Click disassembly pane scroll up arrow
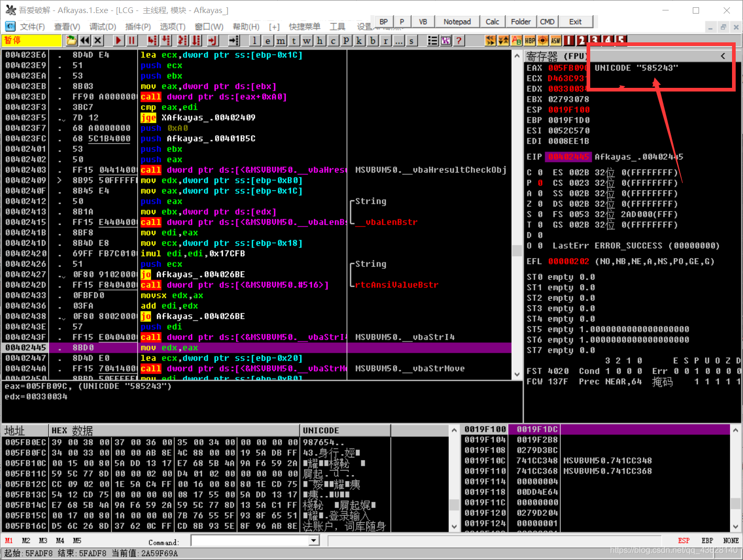The image size is (743, 560). (x=517, y=55)
